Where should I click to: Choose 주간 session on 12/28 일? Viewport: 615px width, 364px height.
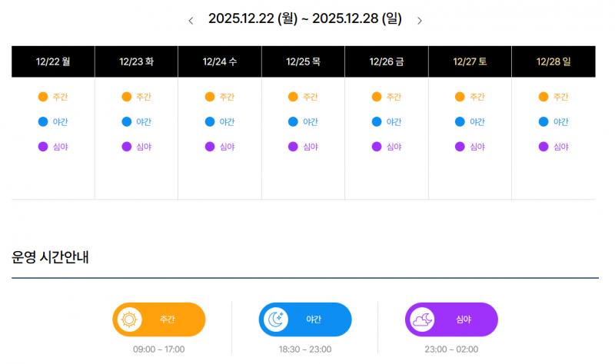click(553, 97)
